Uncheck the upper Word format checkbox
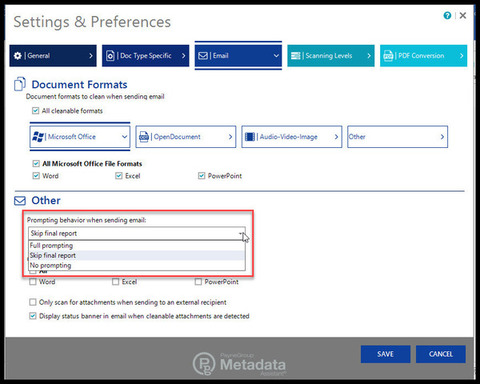 click(x=36, y=176)
